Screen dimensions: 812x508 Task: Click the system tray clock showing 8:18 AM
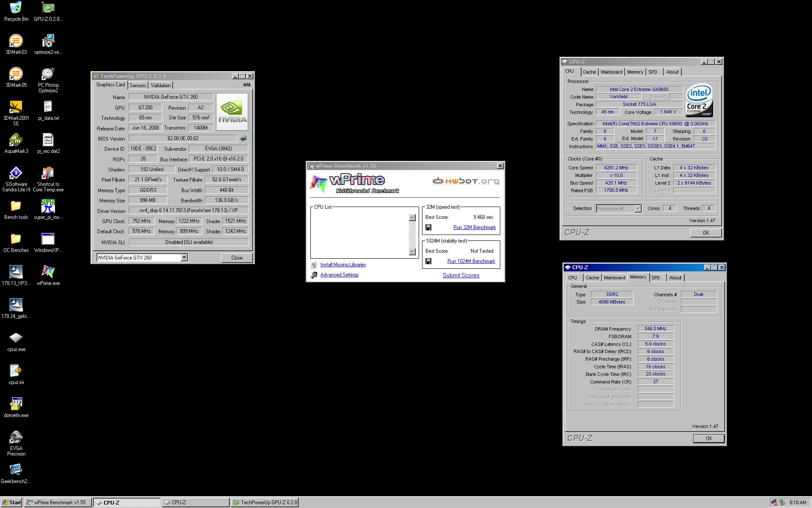pyautogui.click(x=798, y=502)
